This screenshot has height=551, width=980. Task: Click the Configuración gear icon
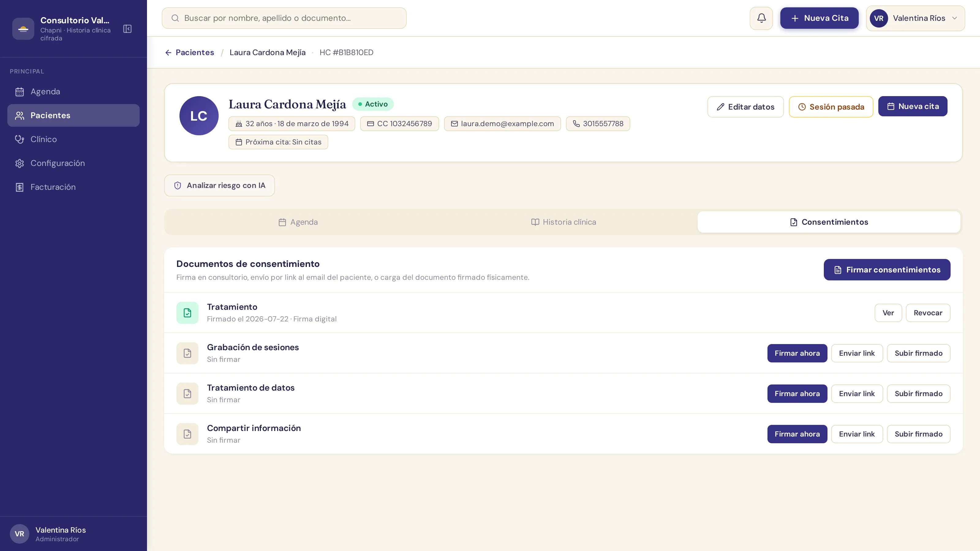[x=19, y=163]
